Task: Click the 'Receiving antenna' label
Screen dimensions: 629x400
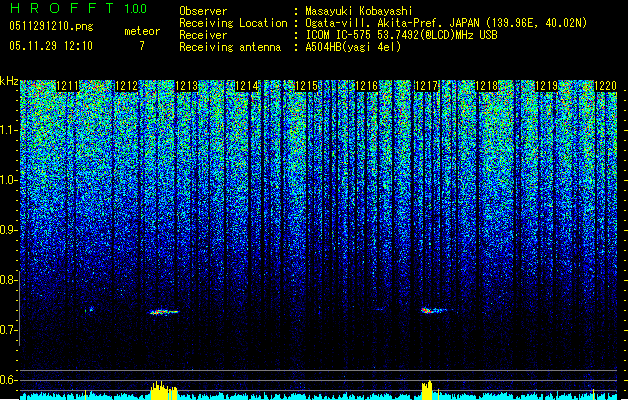Action: (x=230, y=47)
